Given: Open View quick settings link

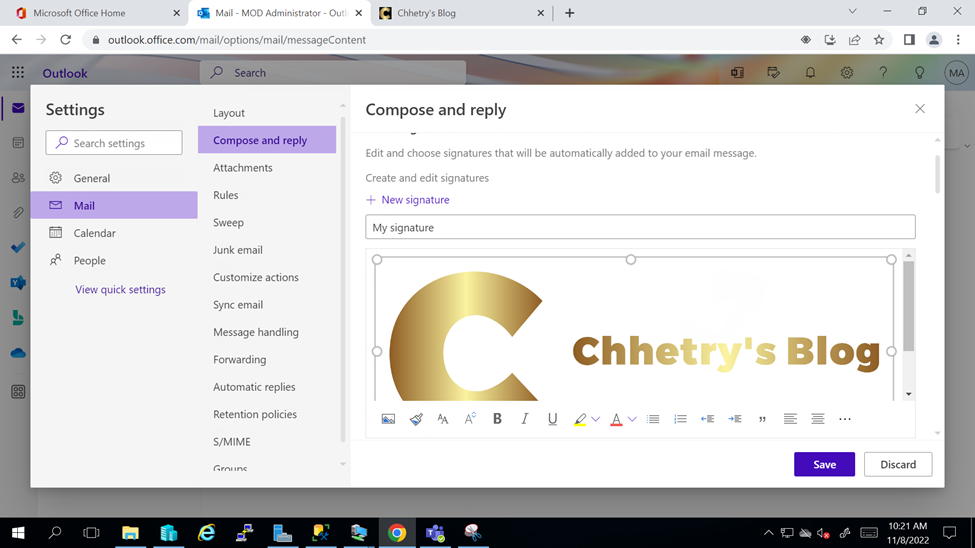Looking at the screenshot, I should tap(120, 289).
